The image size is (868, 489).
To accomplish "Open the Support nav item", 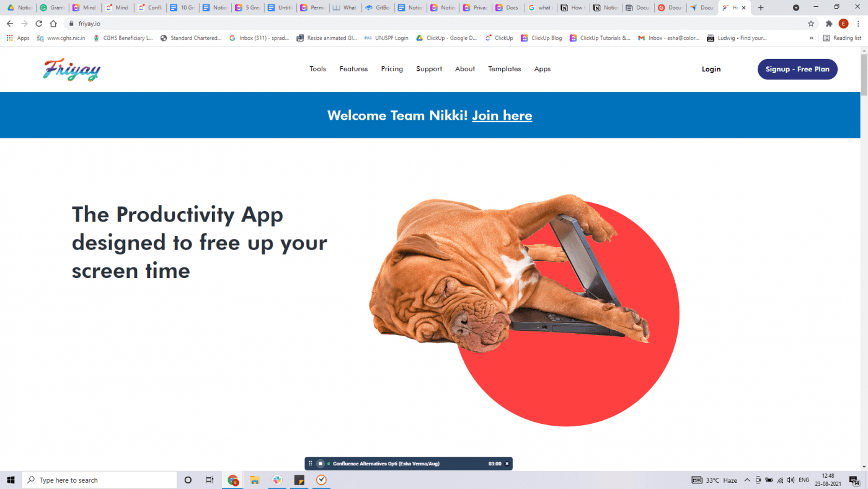I will (x=429, y=69).
